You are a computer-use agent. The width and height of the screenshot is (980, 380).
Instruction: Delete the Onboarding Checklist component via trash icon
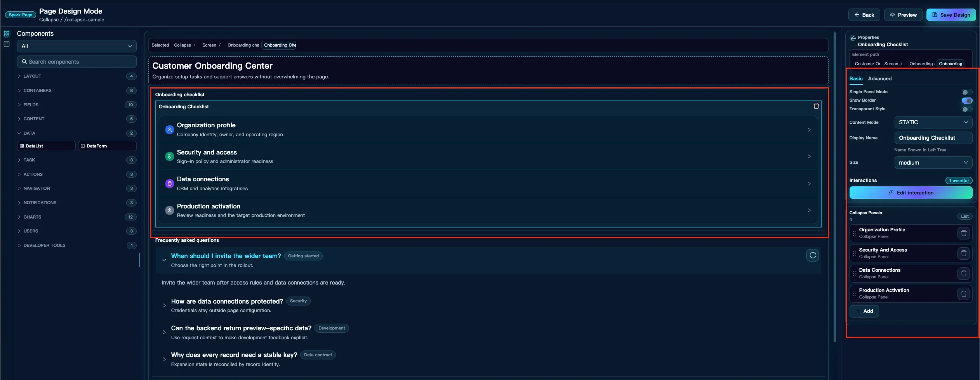coord(816,106)
